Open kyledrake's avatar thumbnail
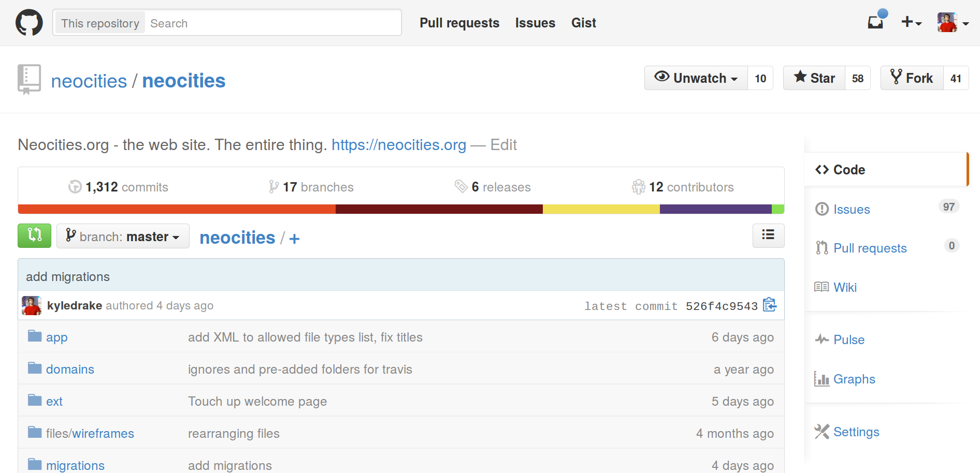Screen dimensions: 980x473 (x=32, y=306)
